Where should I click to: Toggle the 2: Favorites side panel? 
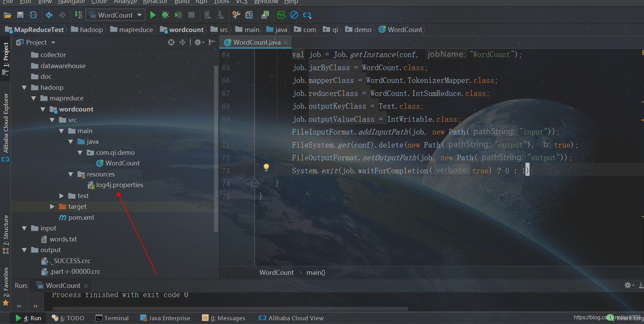pyautogui.click(x=5, y=286)
